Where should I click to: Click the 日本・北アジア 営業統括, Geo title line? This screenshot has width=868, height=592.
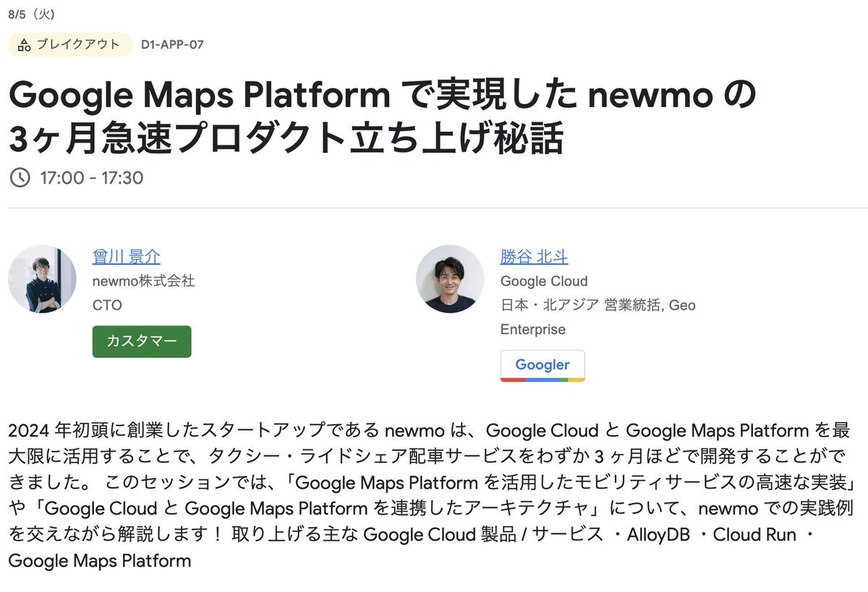(597, 305)
